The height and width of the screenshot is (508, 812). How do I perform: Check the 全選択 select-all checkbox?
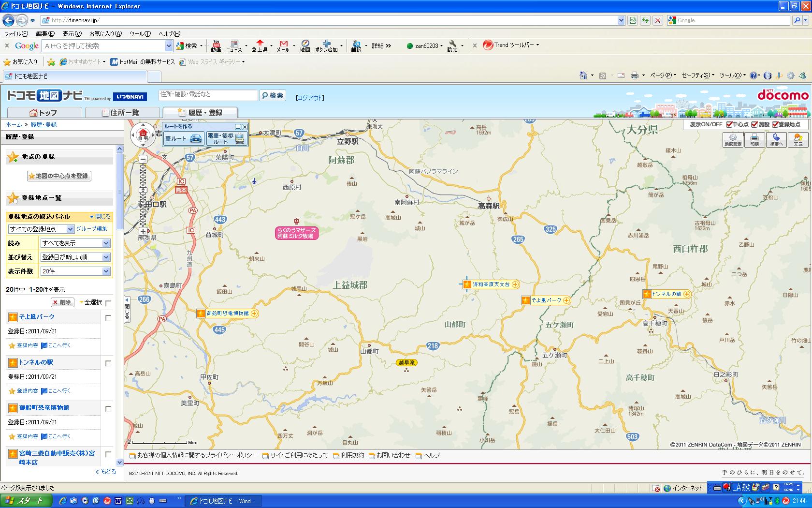108,303
